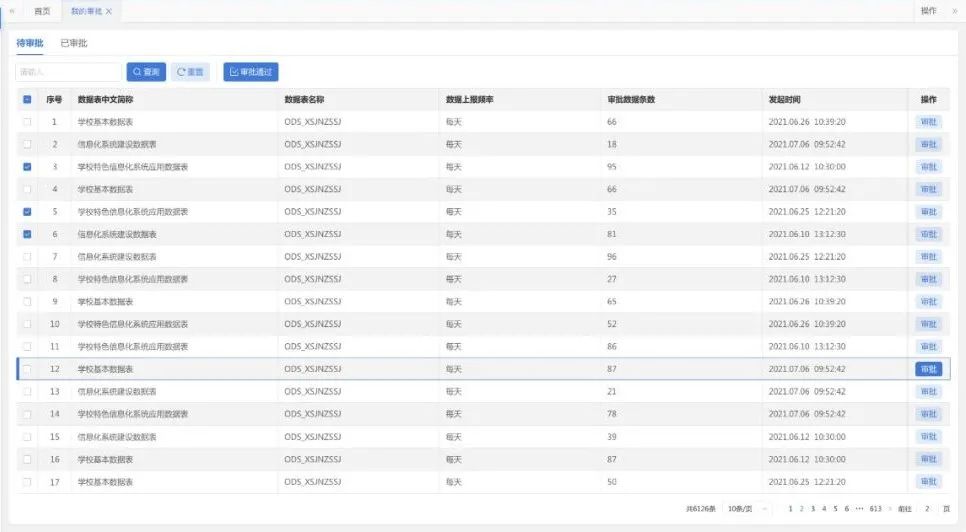Check the checkbox for row 1
This screenshot has height=532, width=966.
tap(27, 122)
